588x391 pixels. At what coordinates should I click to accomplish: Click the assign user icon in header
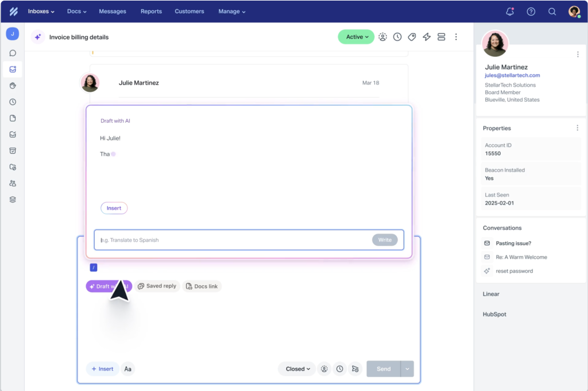pyautogui.click(x=382, y=37)
